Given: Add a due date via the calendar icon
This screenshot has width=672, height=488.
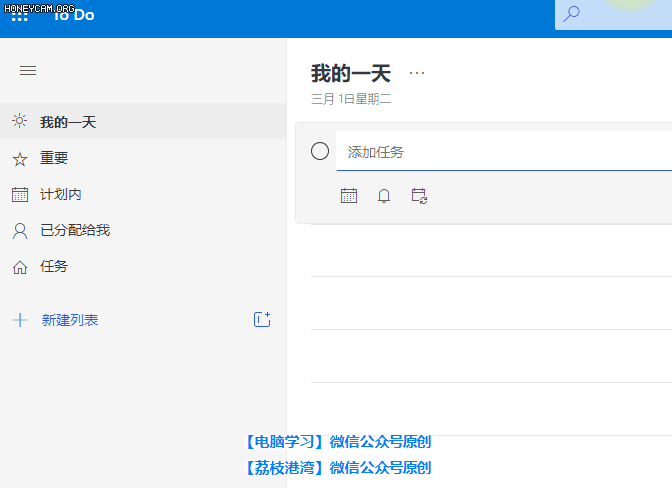Looking at the screenshot, I should (349, 196).
